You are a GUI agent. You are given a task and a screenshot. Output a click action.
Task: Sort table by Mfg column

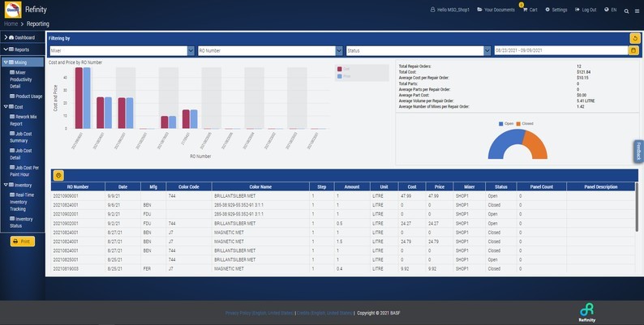coord(153,186)
